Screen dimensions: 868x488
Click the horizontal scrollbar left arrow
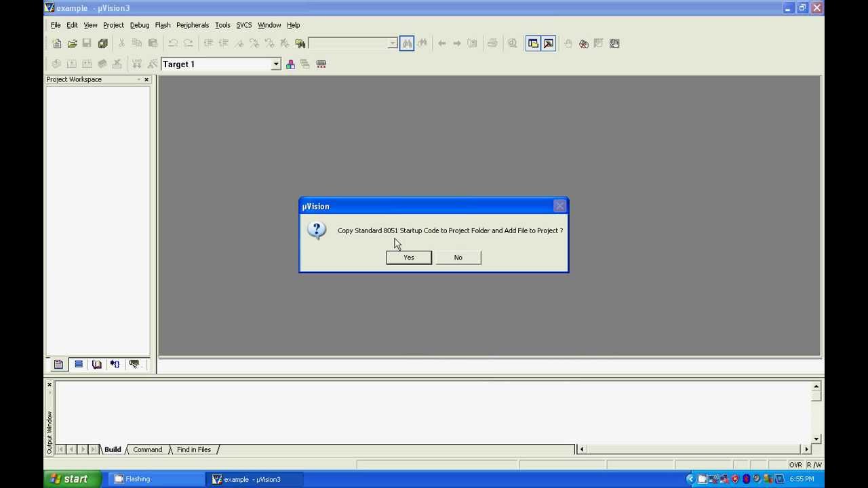click(x=581, y=449)
